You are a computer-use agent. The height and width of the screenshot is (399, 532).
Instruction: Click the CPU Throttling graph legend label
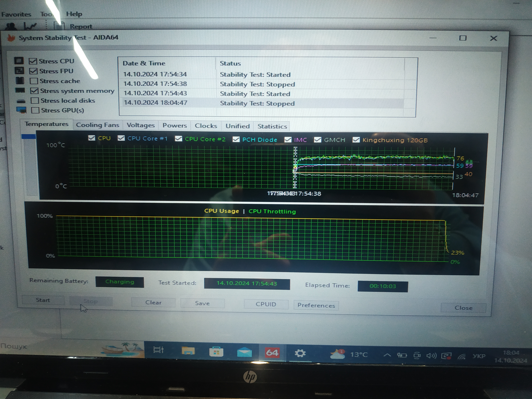coord(272,211)
